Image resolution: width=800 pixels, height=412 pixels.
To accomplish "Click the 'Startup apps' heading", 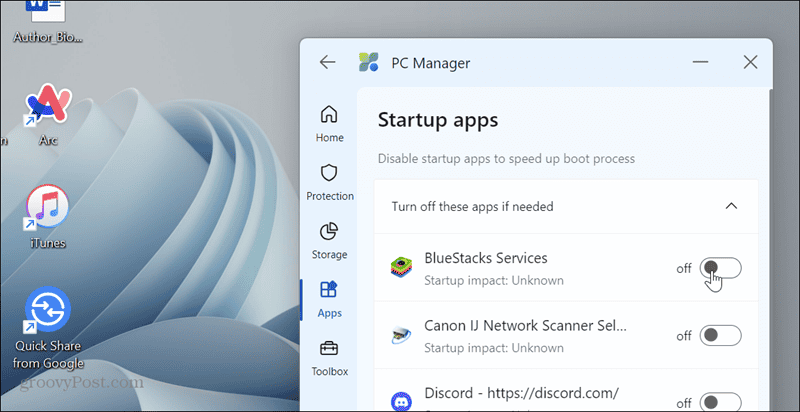I will 438,120.
